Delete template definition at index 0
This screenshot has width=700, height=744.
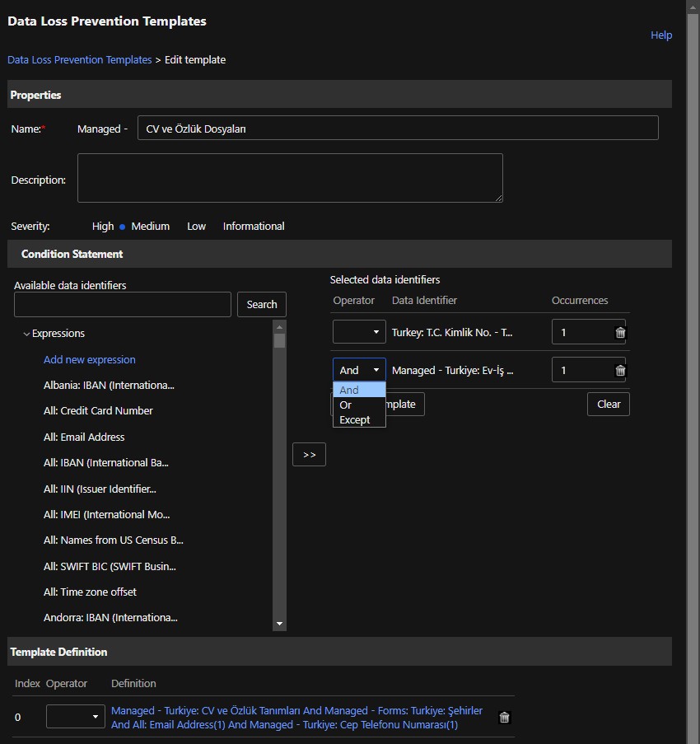504,718
